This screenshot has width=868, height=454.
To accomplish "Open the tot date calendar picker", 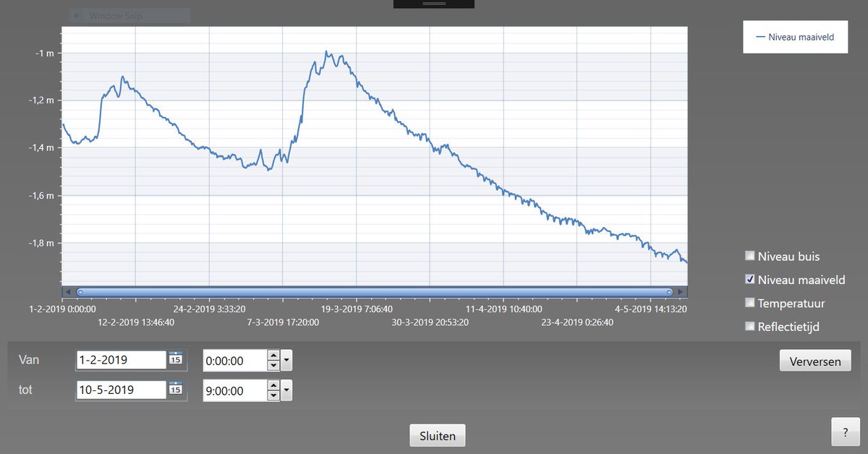I will (176, 389).
